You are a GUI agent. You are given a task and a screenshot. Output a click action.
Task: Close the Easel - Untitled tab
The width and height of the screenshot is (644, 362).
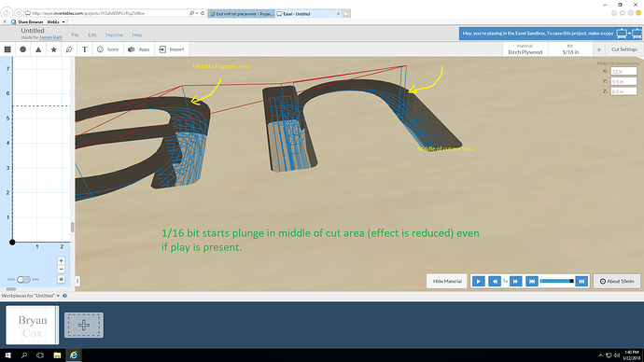339,14
